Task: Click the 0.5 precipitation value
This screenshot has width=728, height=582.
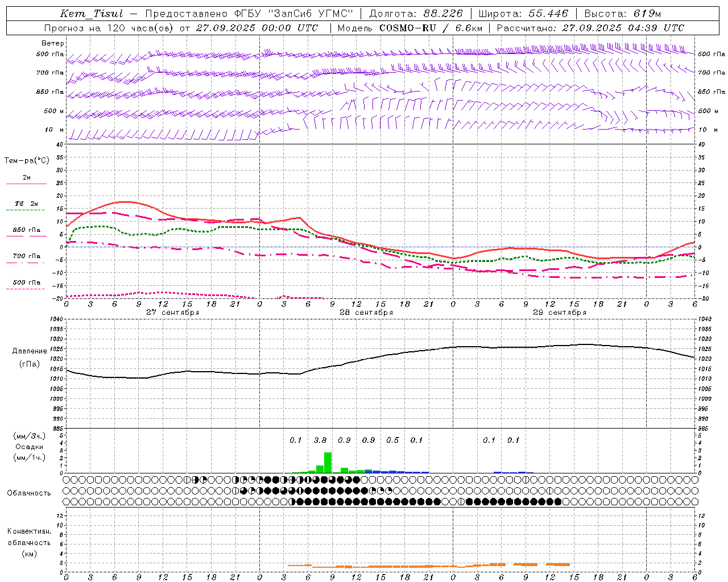Action: point(392,440)
